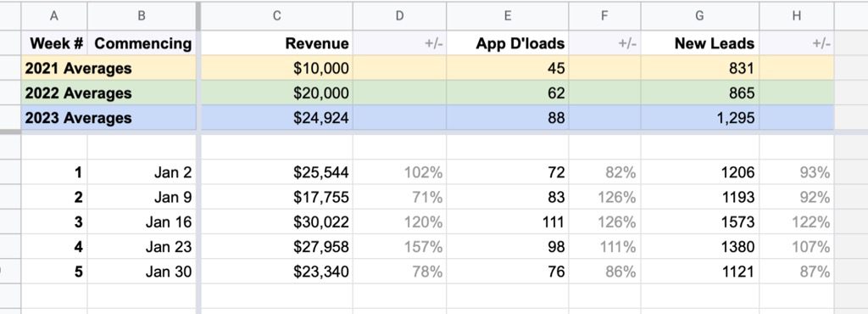Viewport: 868px width, 314px height.
Task: Select column C header
Action: click(x=277, y=16)
